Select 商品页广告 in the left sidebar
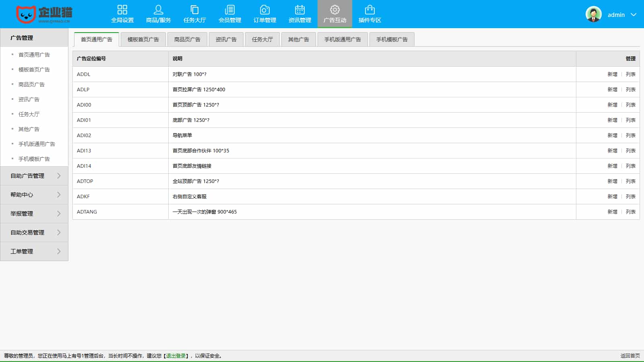Image resolution: width=644 pixels, height=362 pixels. point(31,84)
